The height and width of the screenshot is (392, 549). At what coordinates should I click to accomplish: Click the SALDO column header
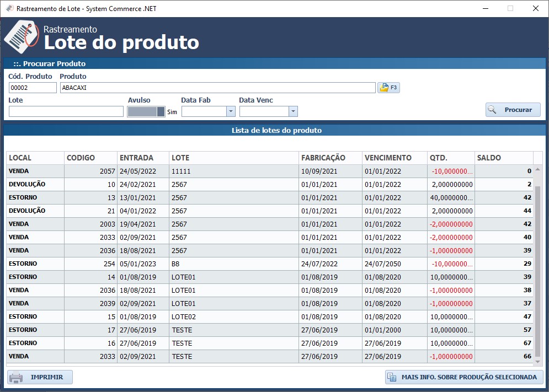488,158
